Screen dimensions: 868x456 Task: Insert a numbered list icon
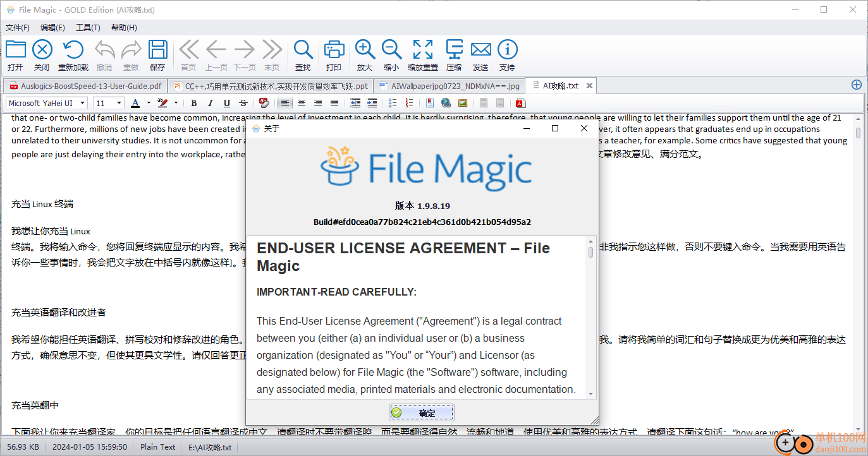coord(408,103)
